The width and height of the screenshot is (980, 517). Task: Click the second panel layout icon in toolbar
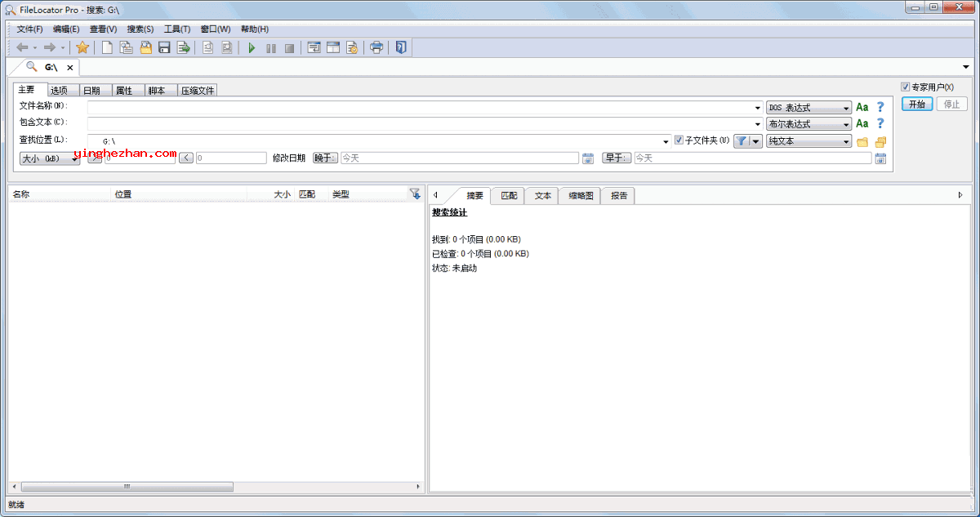coord(333,48)
